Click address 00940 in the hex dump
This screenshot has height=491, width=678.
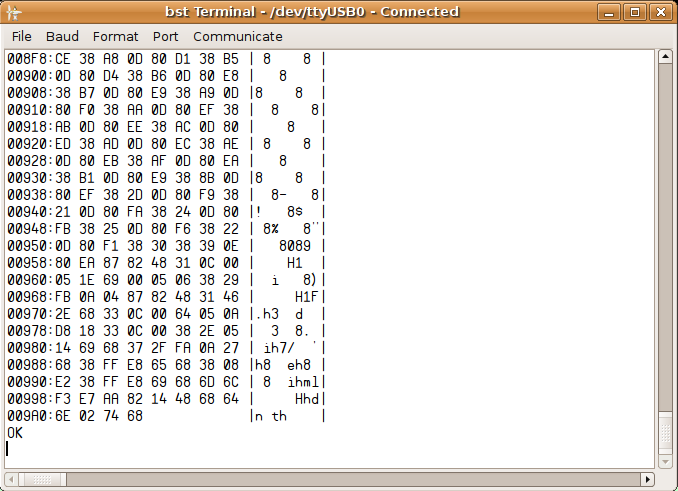(29, 212)
